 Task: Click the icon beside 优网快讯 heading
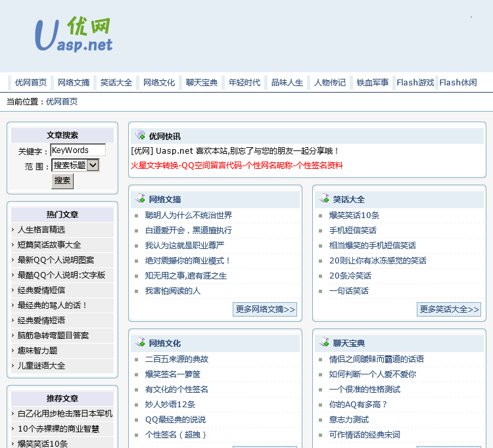[x=140, y=135]
